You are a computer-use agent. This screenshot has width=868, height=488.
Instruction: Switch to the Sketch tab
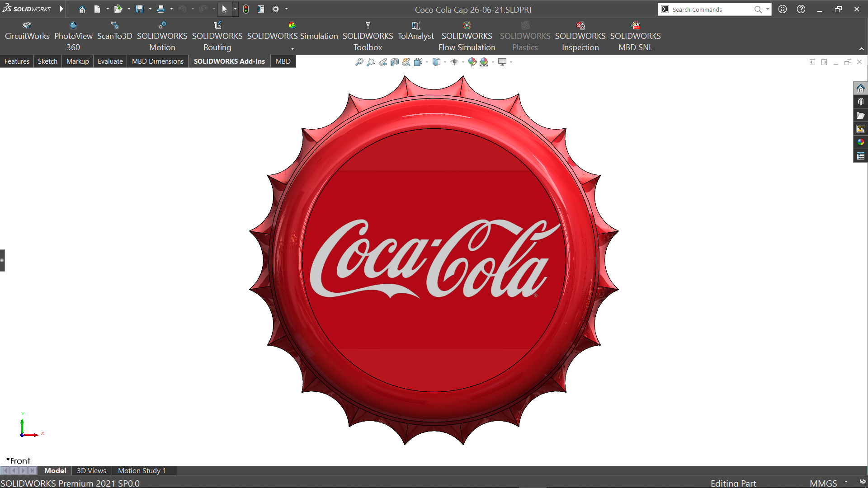click(47, 61)
